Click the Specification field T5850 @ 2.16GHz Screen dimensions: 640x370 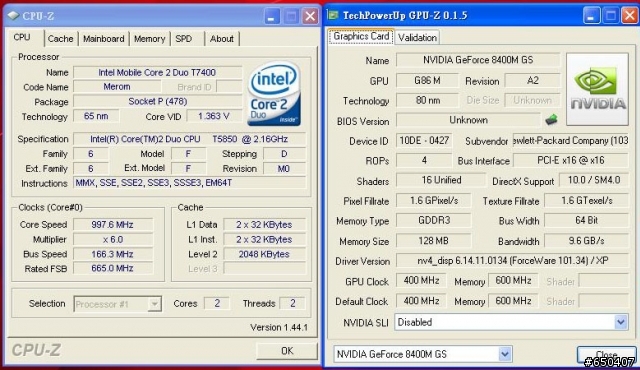189,139
